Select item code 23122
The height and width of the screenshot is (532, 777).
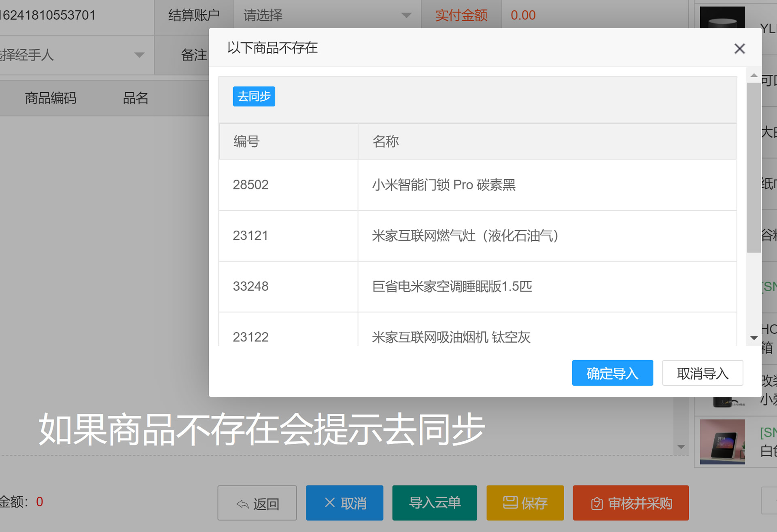coord(251,337)
